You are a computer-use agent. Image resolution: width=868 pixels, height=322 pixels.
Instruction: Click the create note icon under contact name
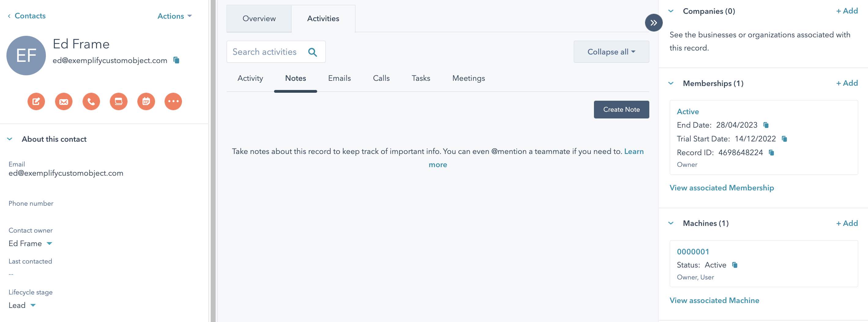point(36,102)
